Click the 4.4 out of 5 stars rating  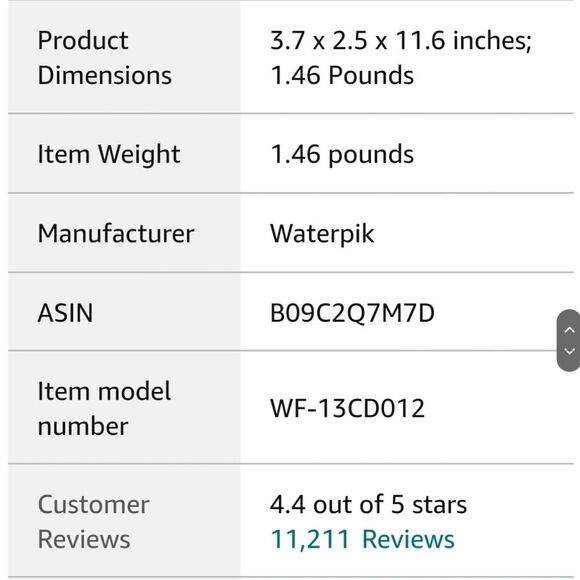pyautogui.click(x=368, y=504)
